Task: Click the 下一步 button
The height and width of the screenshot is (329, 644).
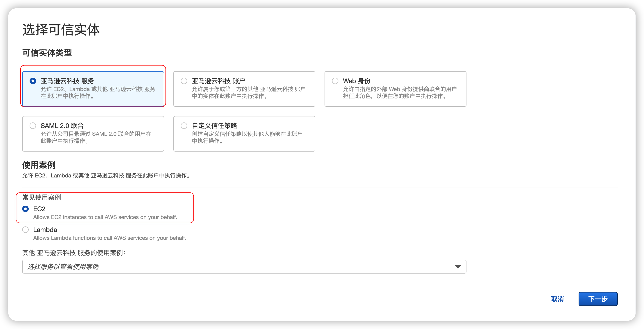Action: [x=598, y=299]
